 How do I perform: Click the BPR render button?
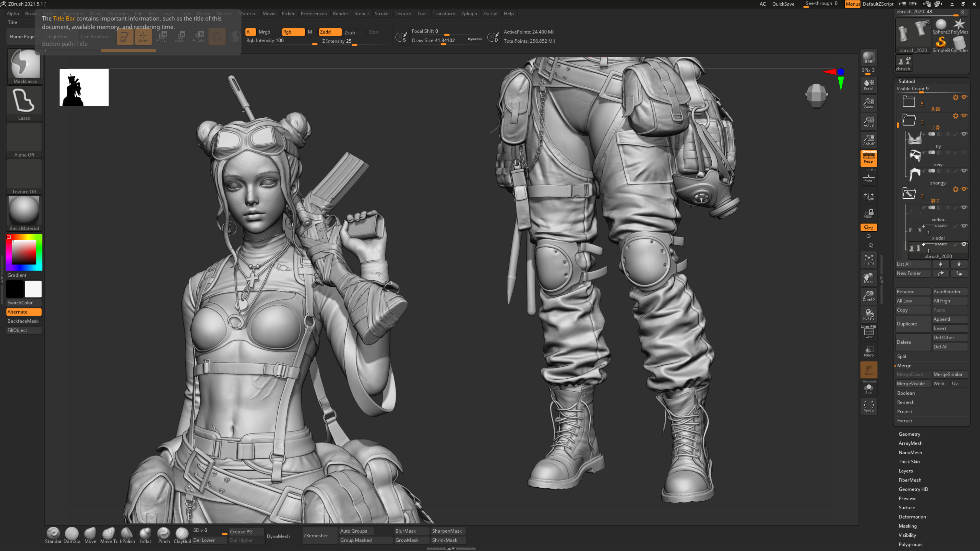[868, 57]
